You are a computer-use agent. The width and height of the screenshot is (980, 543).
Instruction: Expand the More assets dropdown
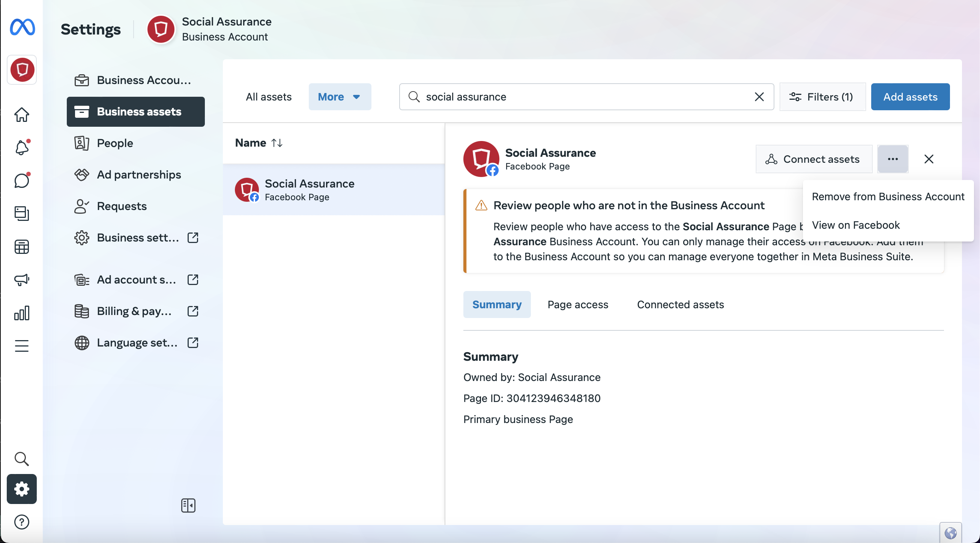(x=339, y=97)
